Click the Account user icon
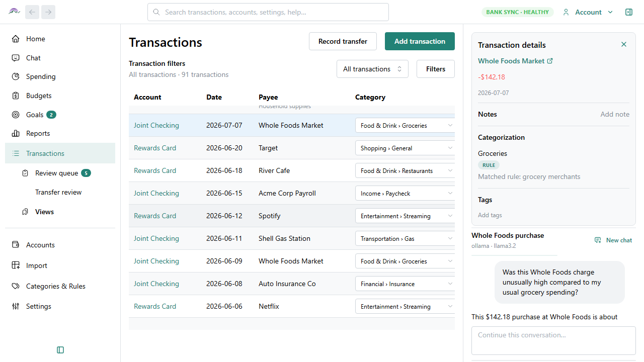The height and width of the screenshot is (362, 644). [566, 12]
